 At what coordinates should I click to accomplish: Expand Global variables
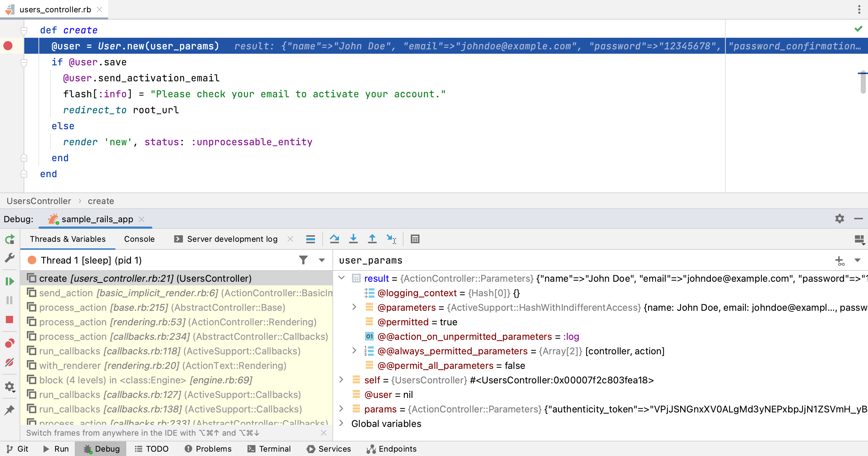tap(341, 423)
